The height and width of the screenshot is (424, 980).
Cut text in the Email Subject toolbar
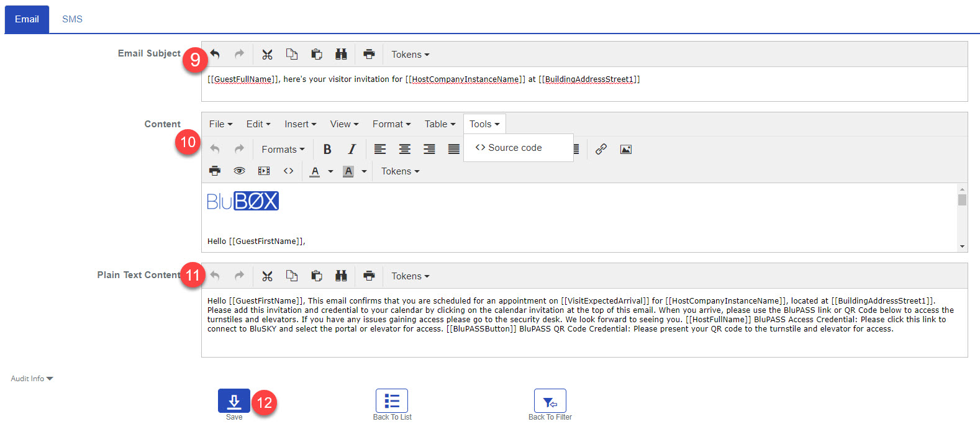pyautogui.click(x=267, y=54)
